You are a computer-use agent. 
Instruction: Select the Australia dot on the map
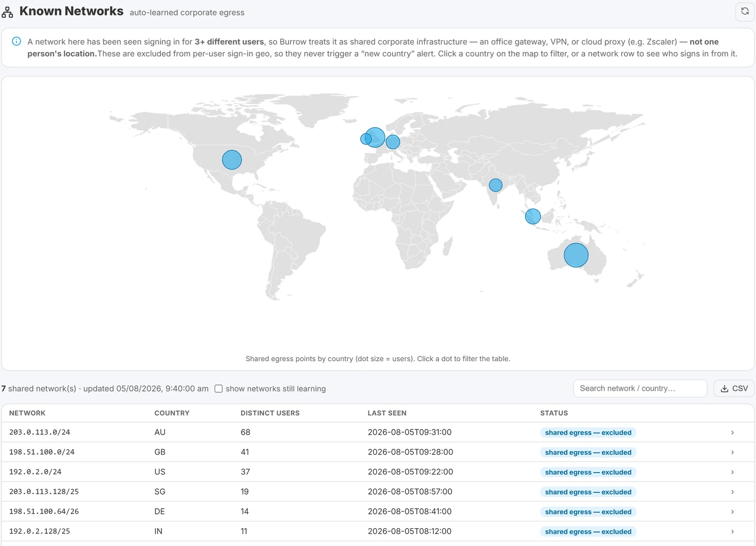tap(576, 255)
